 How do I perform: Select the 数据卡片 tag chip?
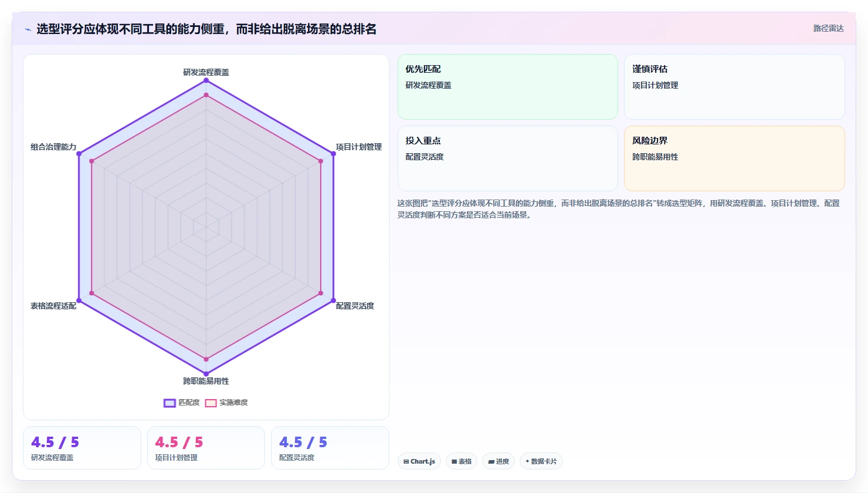pos(541,461)
